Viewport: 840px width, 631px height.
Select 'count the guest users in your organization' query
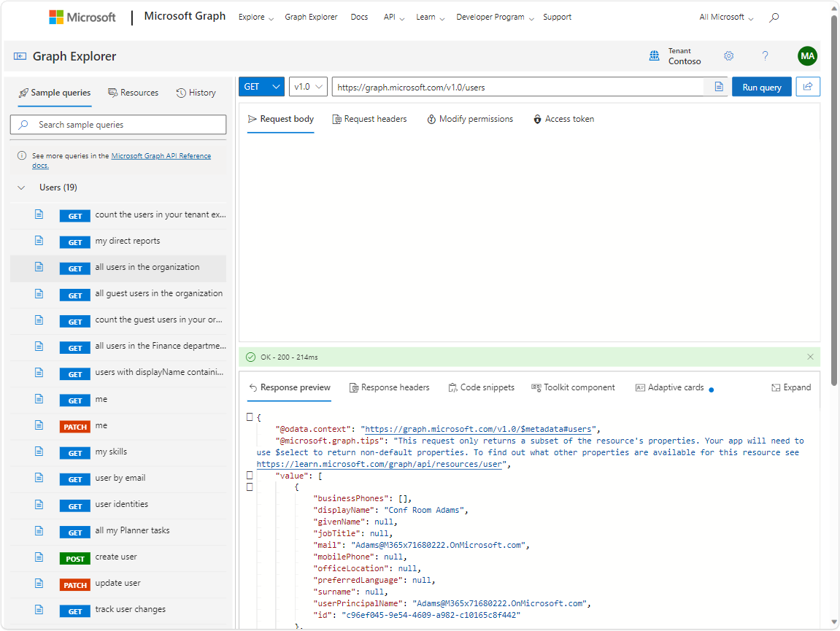point(118,320)
